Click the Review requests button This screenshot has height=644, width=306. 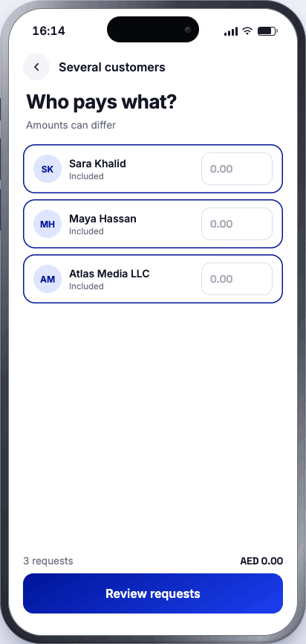coord(153,593)
